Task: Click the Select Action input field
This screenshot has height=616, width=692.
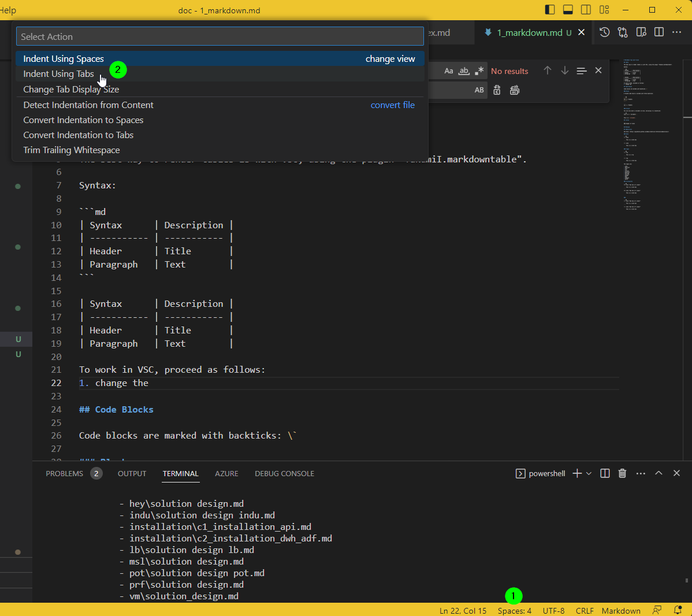Action: 219,36
